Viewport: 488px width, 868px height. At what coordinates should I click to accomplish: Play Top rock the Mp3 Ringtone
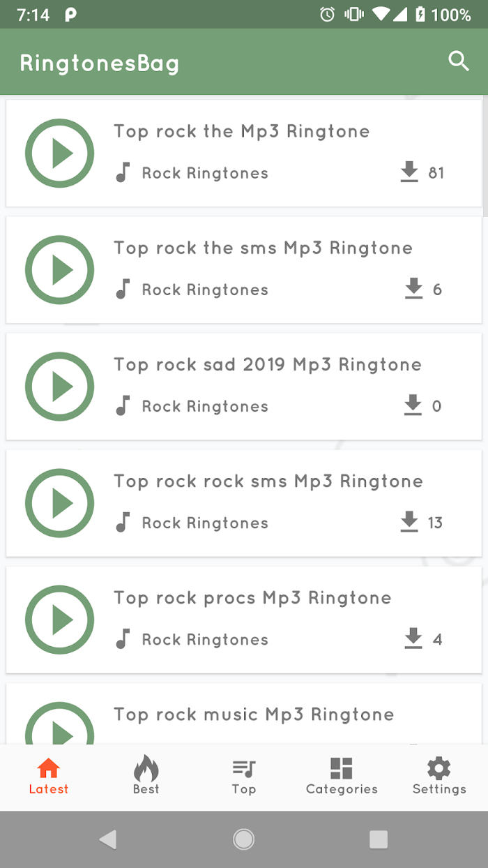(59, 154)
